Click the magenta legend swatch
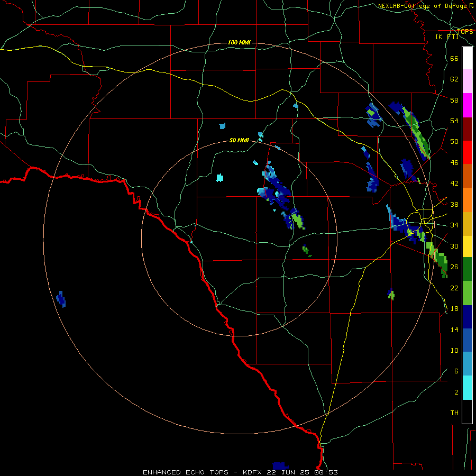 tap(467, 105)
